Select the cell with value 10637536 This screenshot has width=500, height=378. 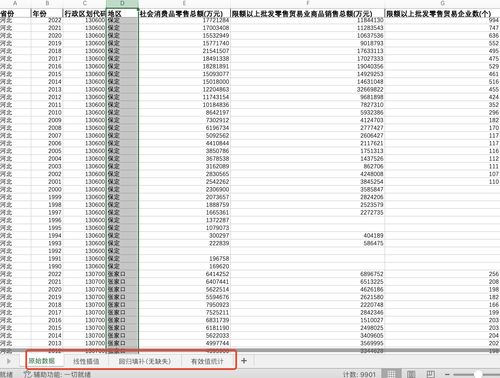point(307,35)
